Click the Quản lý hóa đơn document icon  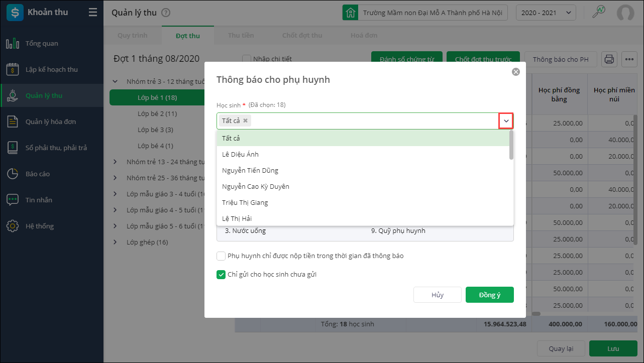(13, 122)
